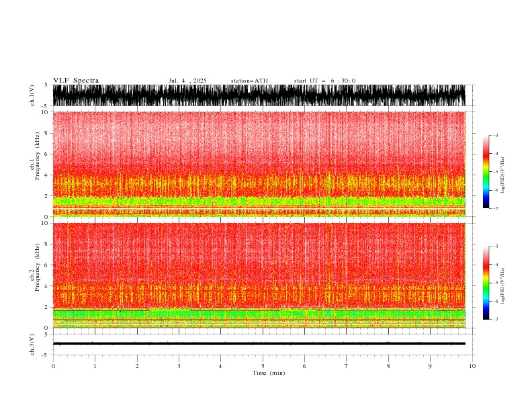This screenshot has height=411, width=532.
Task: Click the time axis tick label '8'
Action: [x=388, y=366]
